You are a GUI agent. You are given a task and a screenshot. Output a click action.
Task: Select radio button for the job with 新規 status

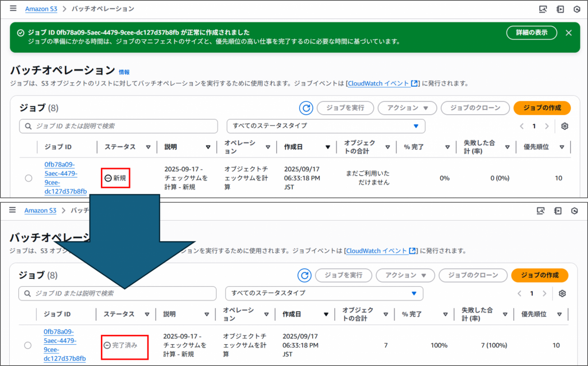click(x=29, y=179)
